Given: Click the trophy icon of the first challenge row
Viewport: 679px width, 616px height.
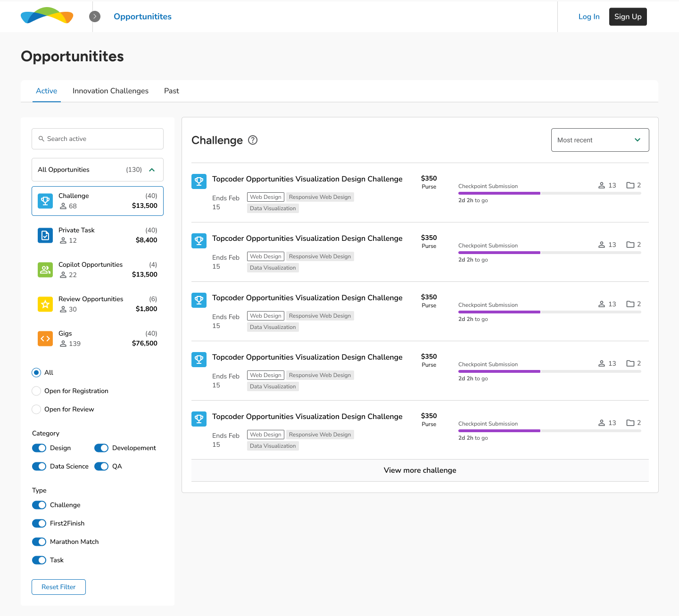Looking at the screenshot, I should [x=199, y=181].
